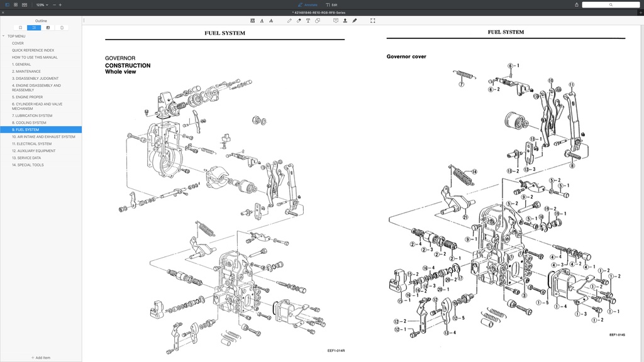Image resolution: width=644 pixels, height=362 pixels.
Task: Zoom in using the plus button
Action: pyautogui.click(x=60, y=5)
